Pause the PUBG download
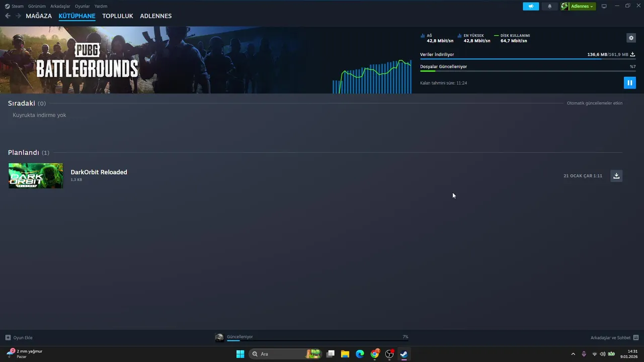 pos(629,82)
